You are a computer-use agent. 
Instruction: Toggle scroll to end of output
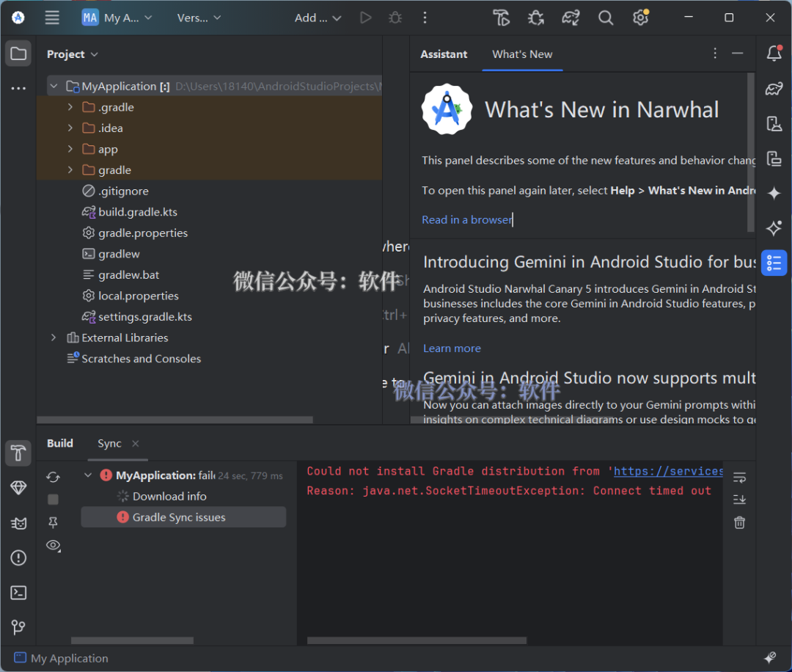coord(739,499)
